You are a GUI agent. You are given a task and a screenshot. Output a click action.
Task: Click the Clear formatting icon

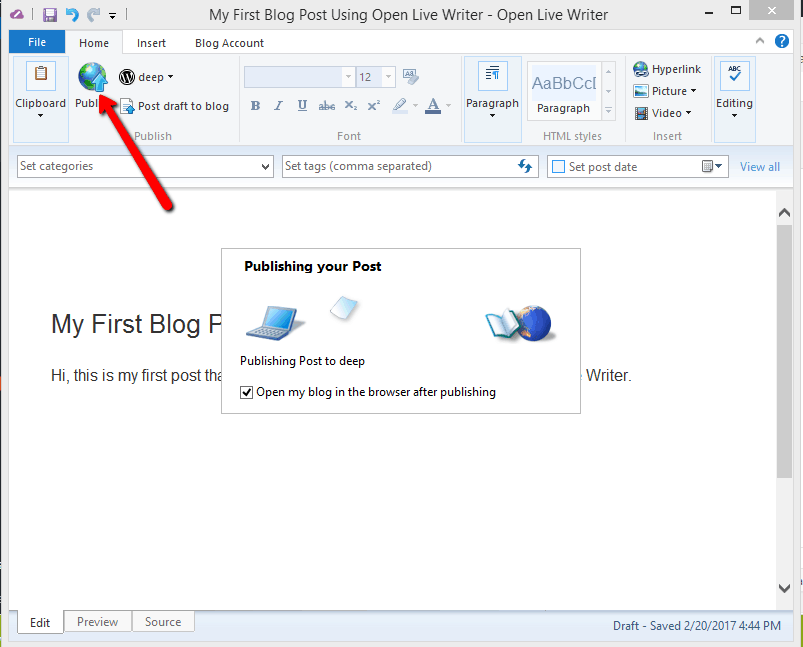coord(411,77)
